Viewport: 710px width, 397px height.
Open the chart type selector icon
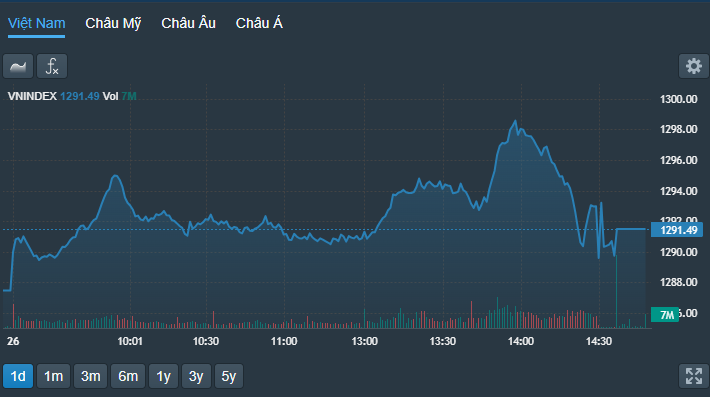[18, 66]
